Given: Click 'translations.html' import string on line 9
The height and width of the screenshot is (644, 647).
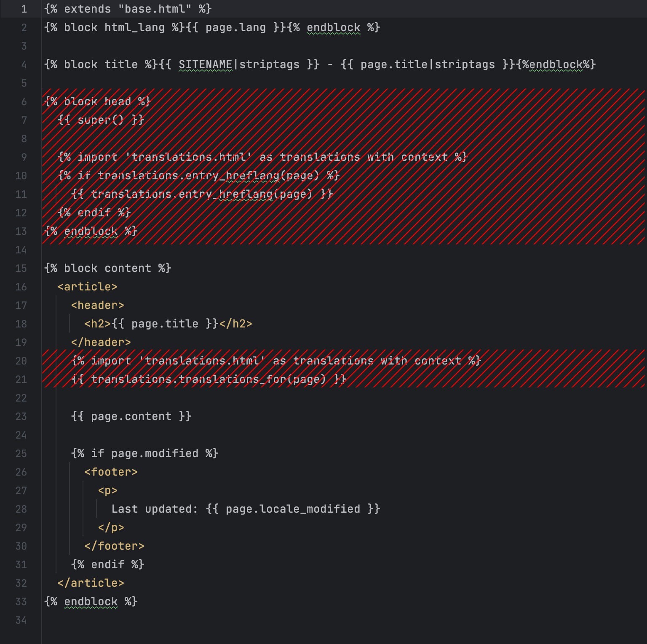Looking at the screenshot, I should pyautogui.click(x=188, y=157).
